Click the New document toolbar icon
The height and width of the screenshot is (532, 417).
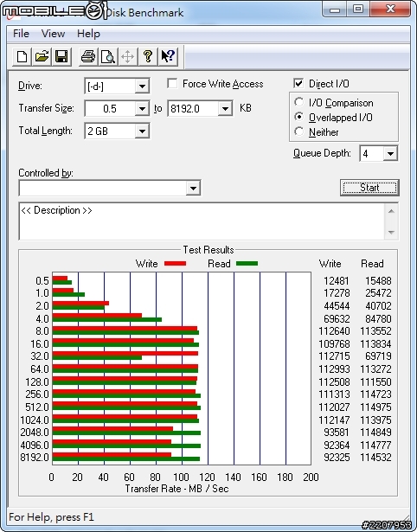click(22, 56)
